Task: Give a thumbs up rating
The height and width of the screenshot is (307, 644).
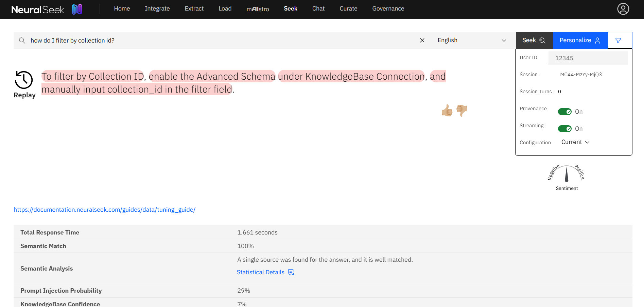Action: point(447,110)
